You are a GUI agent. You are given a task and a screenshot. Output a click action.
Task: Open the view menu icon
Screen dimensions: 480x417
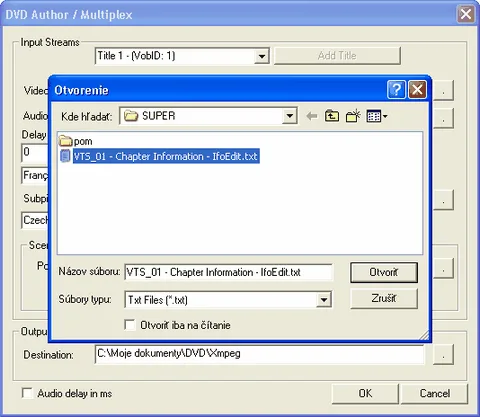[x=377, y=116]
